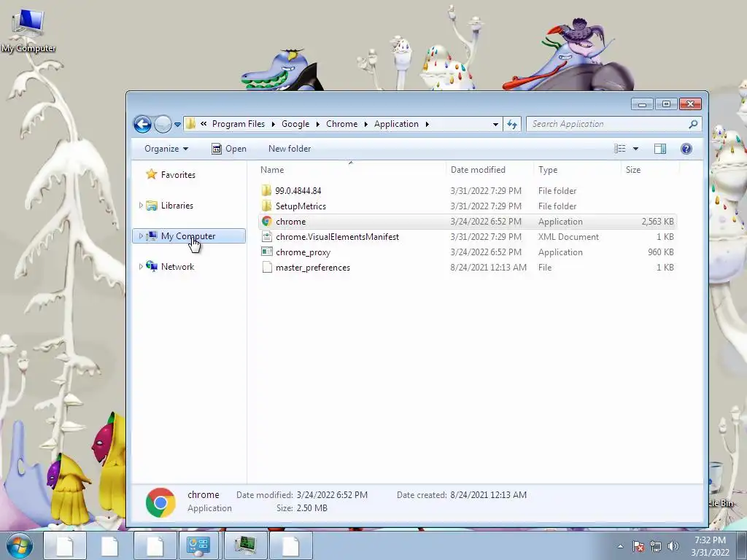Expand the arrow after Chrome breadcrumb
This screenshot has height=560, width=747.
click(366, 124)
